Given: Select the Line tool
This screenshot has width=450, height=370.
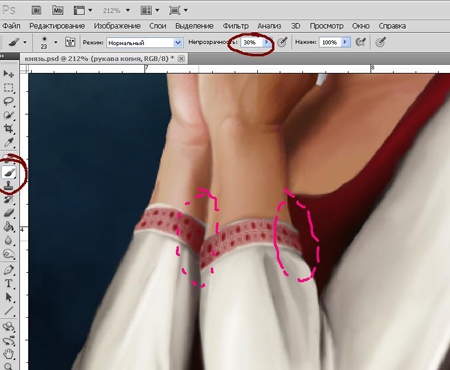Looking at the screenshot, I should click(8, 311).
